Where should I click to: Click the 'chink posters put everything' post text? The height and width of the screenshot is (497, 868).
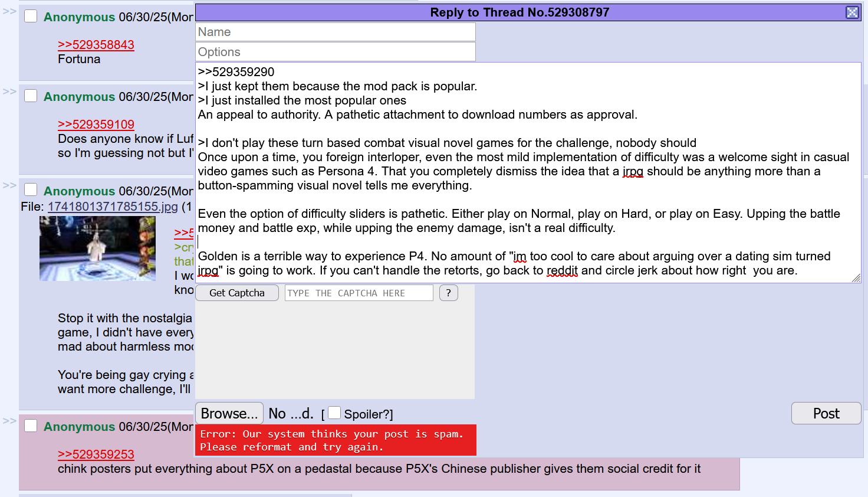coord(379,469)
